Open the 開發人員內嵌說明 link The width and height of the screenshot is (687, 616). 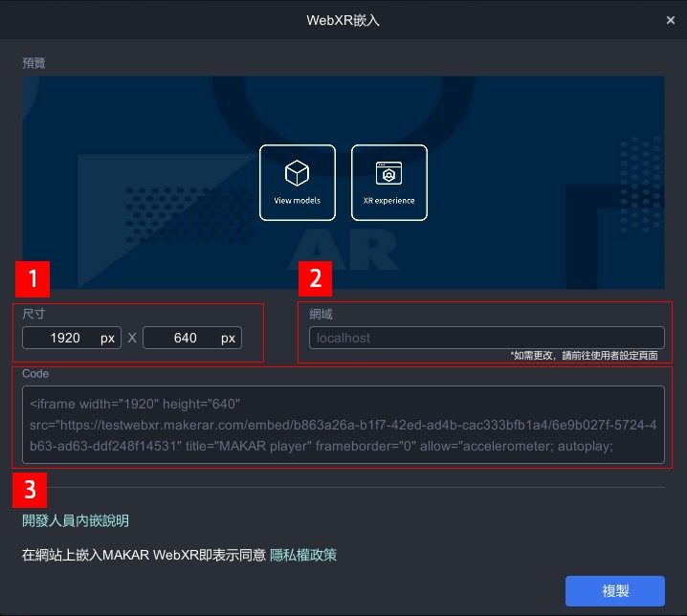[76, 521]
